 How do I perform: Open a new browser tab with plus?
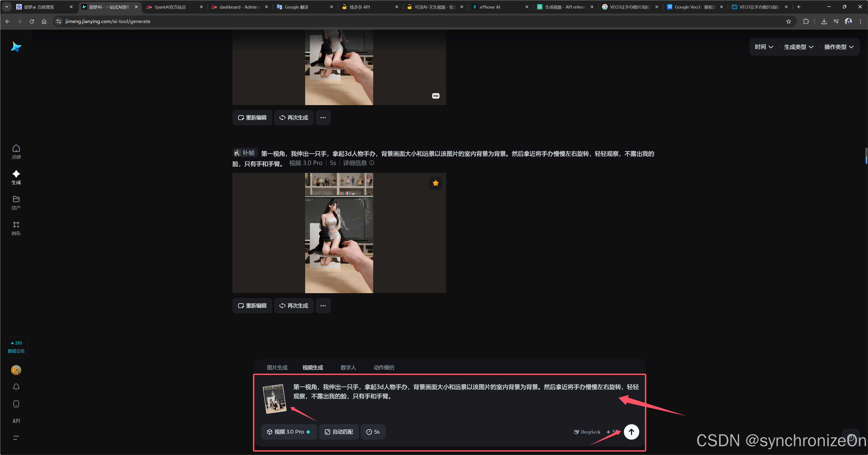[x=798, y=7]
